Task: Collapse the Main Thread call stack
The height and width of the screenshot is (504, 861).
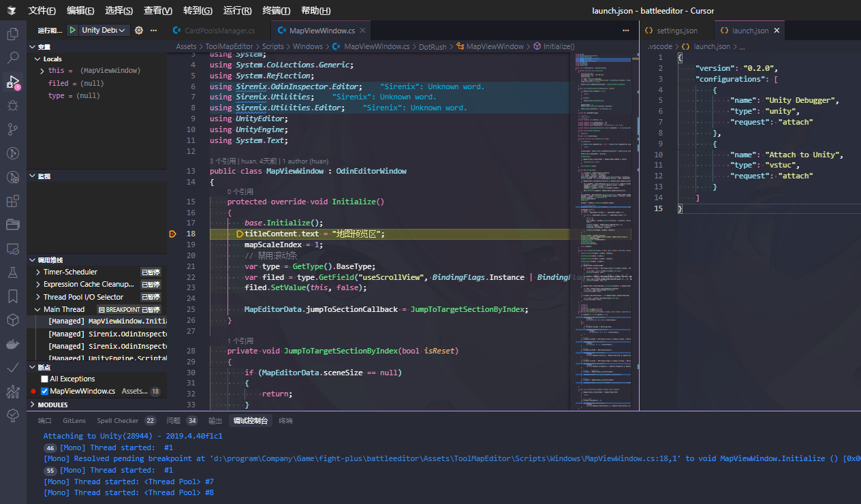Action: pyautogui.click(x=96, y=309)
